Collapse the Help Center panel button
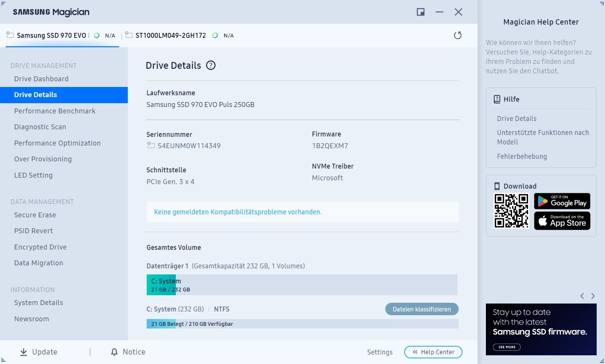This screenshot has width=605, height=364. 433,352
